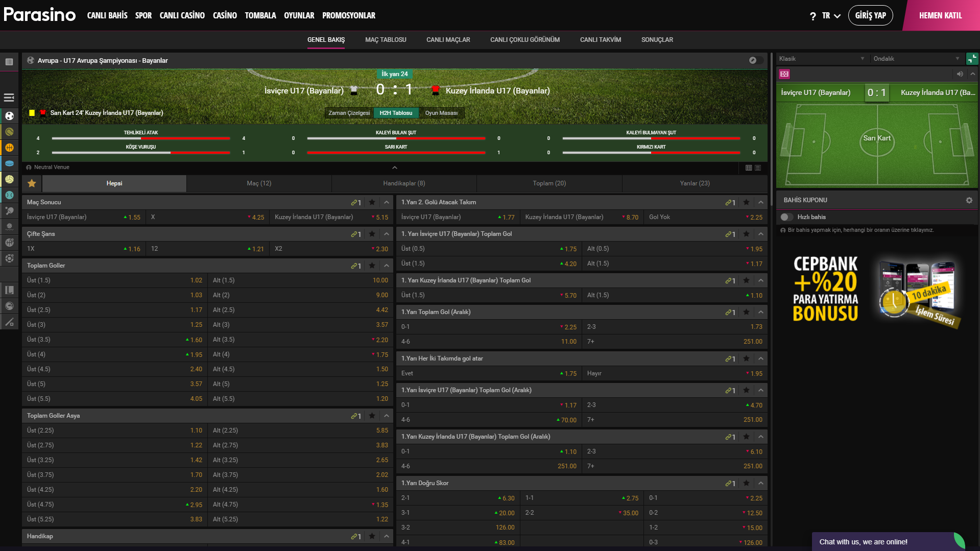Collapse the Toplam Goller market section
Screen dimensions: 980x551
(387, 266)
